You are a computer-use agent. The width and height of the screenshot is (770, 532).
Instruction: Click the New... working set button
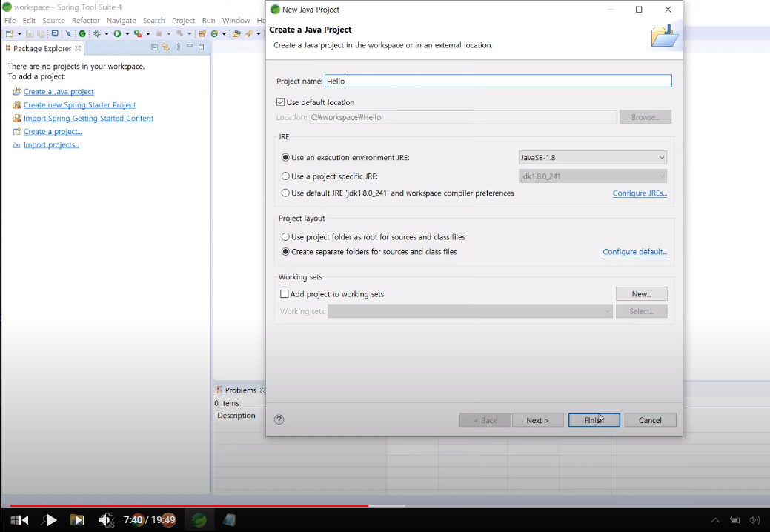641,294
